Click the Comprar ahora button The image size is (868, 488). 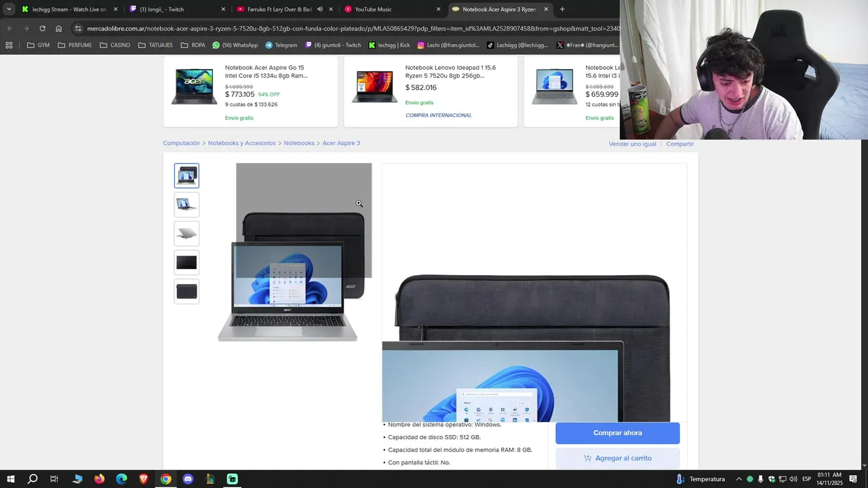click(617, 433)
